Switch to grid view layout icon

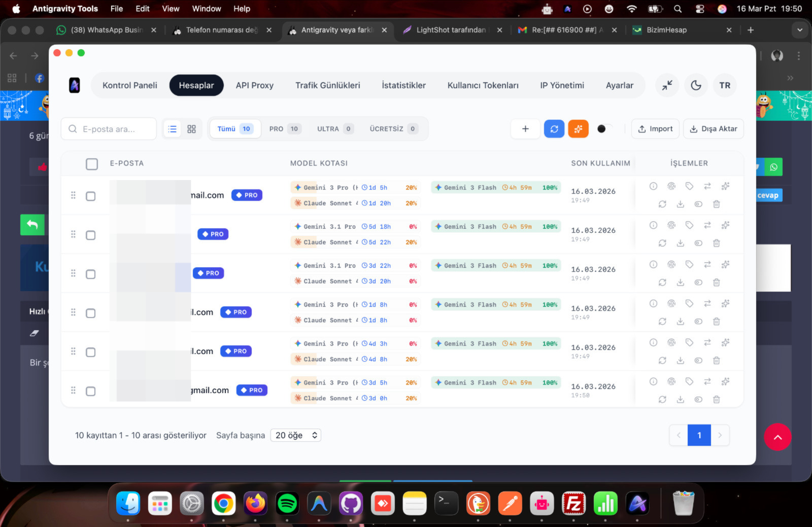(191, 129)
